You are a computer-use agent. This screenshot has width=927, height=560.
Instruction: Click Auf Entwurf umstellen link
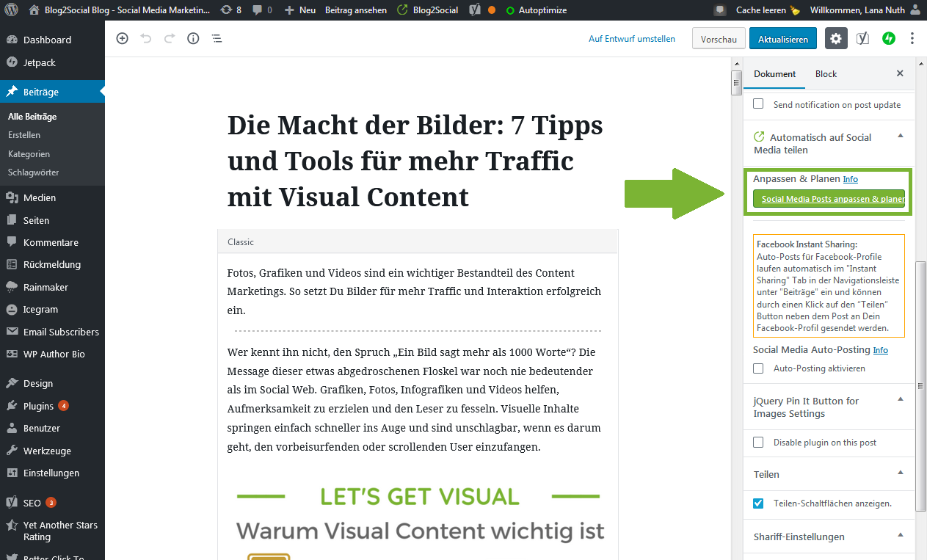coord(632,39)
